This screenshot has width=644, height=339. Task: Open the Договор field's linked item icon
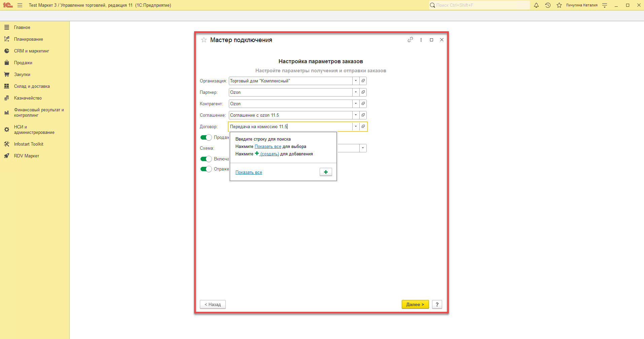pyautogui.click(x=363, y=126)
